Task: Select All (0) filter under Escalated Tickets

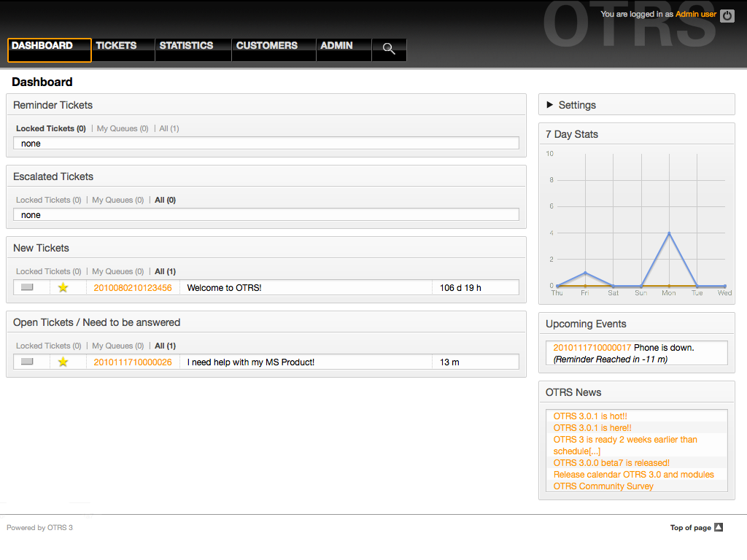Action: (166, 200)
